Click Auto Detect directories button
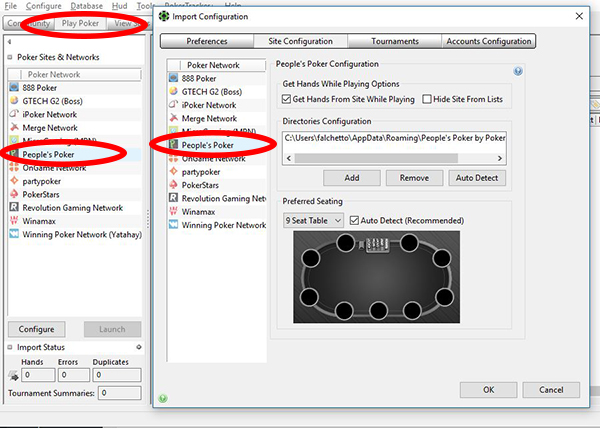The height and width of the screenshot is (428, 600). 477,178
